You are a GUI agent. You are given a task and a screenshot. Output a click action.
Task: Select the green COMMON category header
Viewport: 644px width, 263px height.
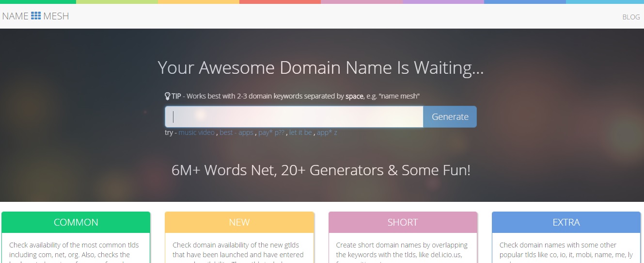(x=76, y=222)
